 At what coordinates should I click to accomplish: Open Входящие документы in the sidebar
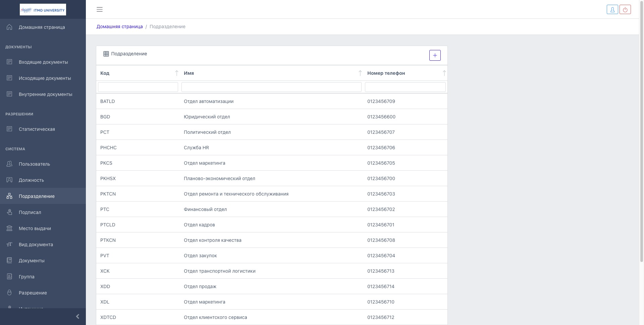(43, 62)
